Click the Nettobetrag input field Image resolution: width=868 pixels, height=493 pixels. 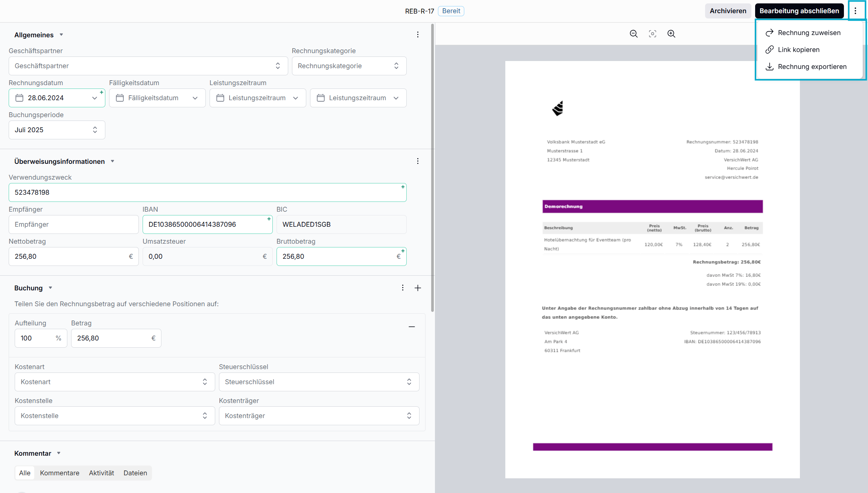[74, 256]
